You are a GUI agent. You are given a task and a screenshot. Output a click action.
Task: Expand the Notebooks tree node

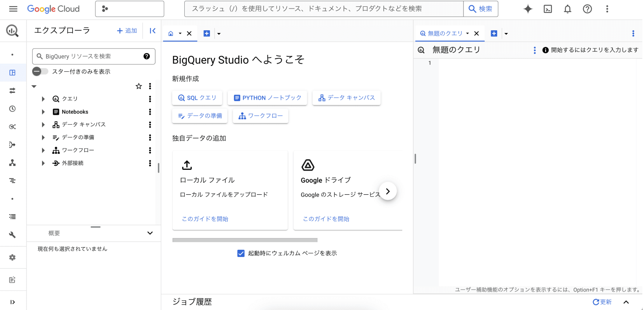(x=43, y=112)
